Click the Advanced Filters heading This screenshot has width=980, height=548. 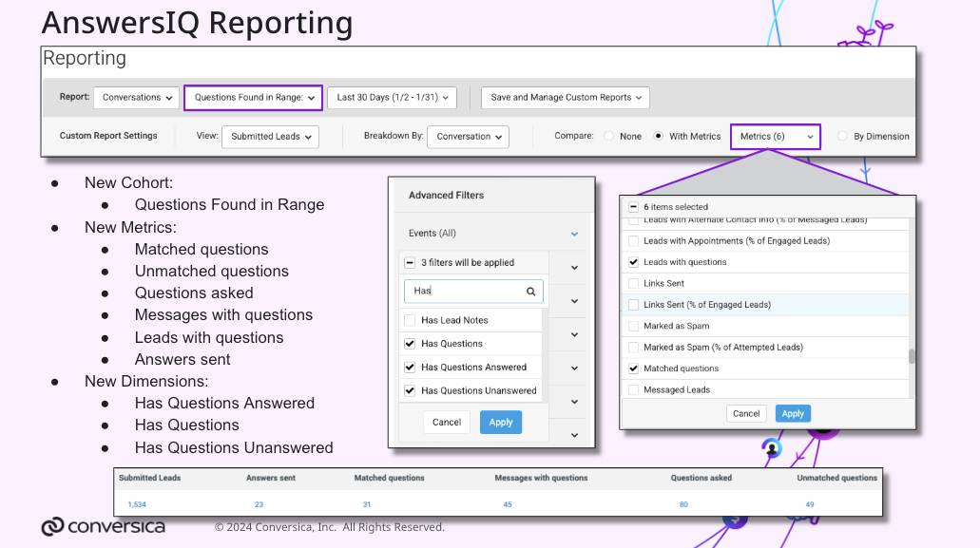446,196
